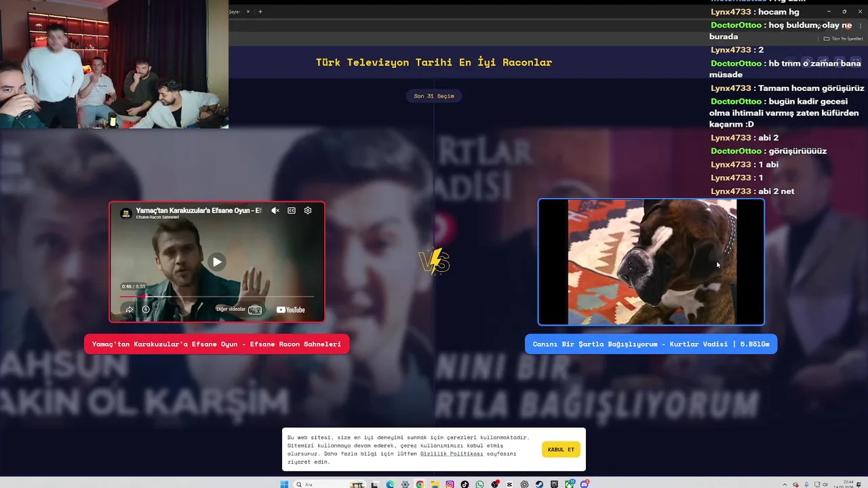Open the Yamaç'tan Karakuzular'a title link in the player
The image size is (868, 488).
point(198,211)
